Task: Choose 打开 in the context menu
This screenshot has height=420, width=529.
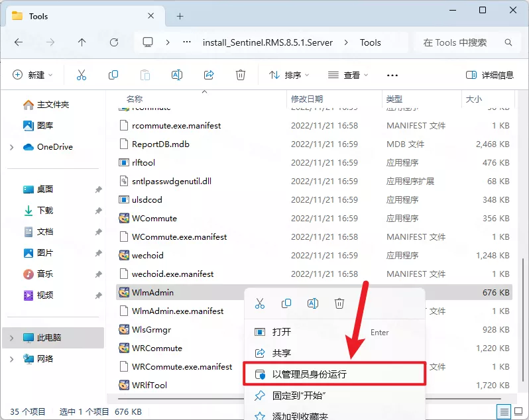Action: [x=281, y=332]
